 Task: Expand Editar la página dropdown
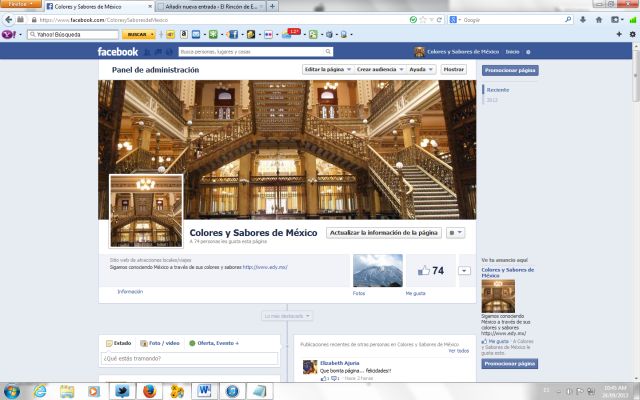pyautogui.click(x=328, y=70)
